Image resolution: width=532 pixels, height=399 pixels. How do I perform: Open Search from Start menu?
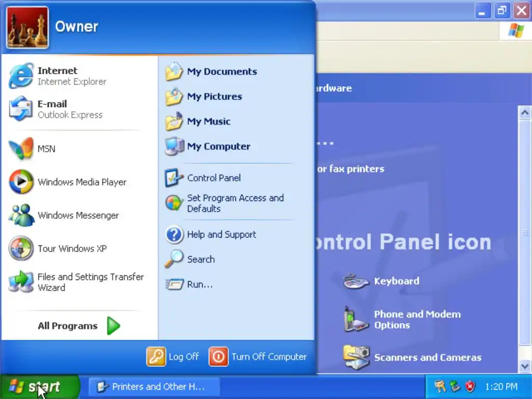[x=190, y=260]
